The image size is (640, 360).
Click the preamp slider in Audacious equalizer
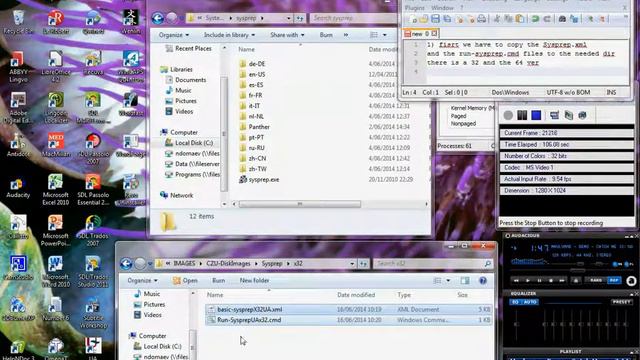pyautogui.click(x=516, y=324)
